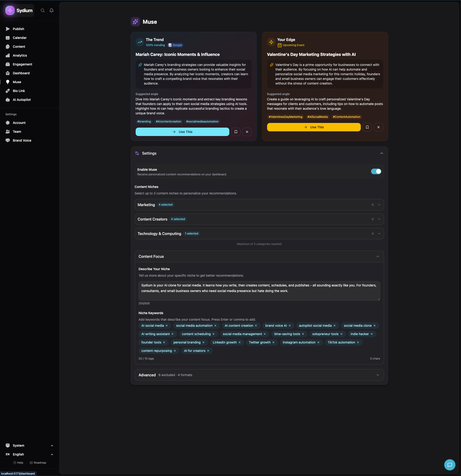Open search with the magnifier icon
This screenshot has width=461, height=476.
pos(42,10)
